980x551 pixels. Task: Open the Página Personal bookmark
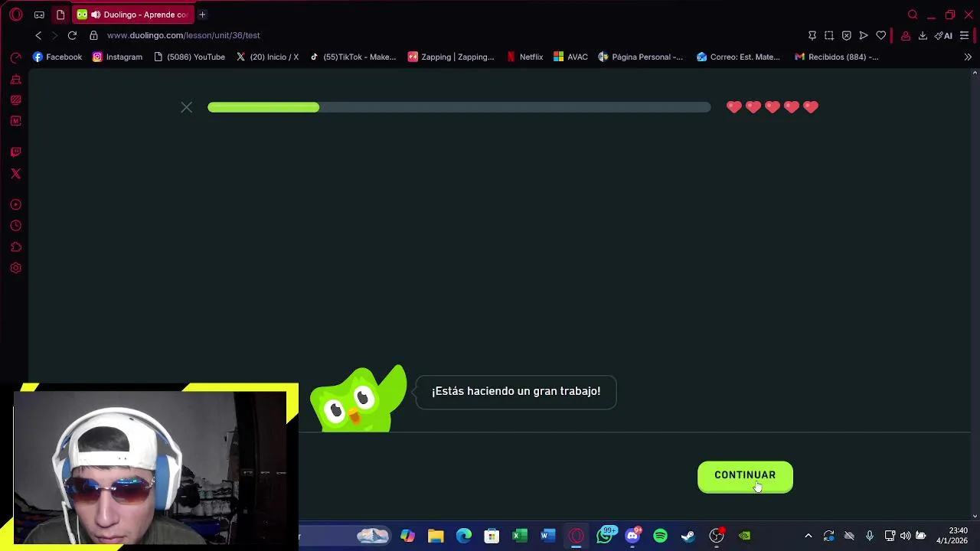click(x=641, y=57)
